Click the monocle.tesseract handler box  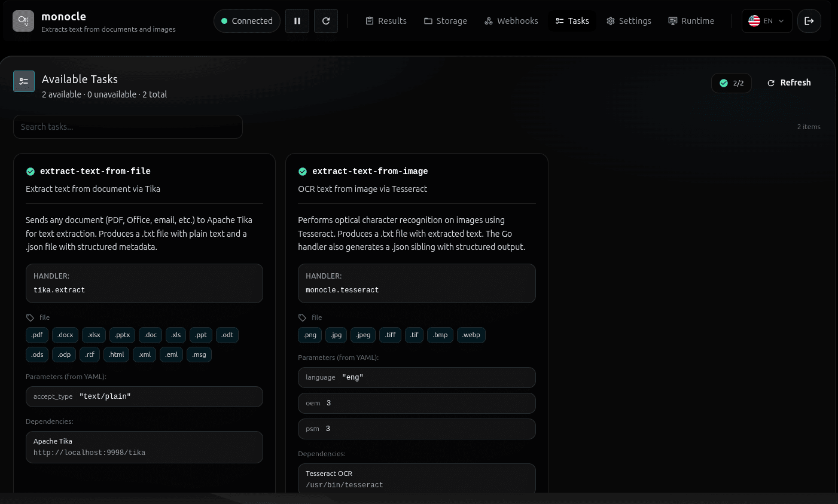[417, 283]
